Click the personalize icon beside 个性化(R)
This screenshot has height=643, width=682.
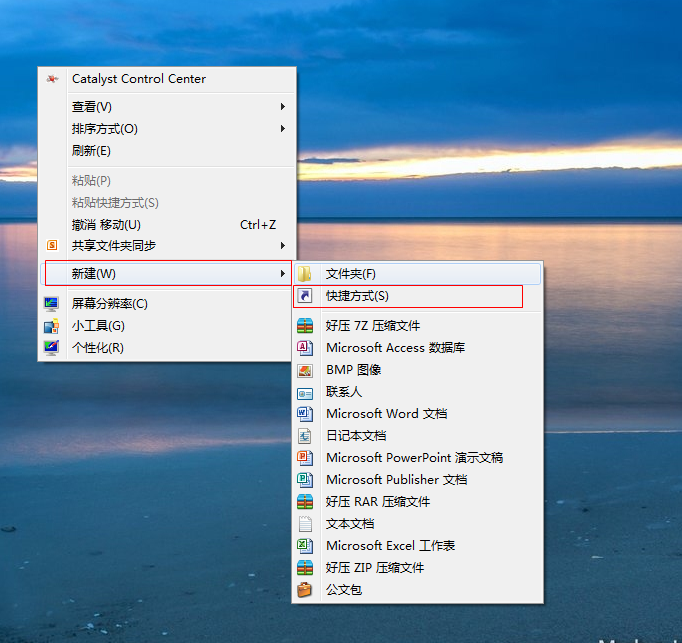tap(51, 348)
